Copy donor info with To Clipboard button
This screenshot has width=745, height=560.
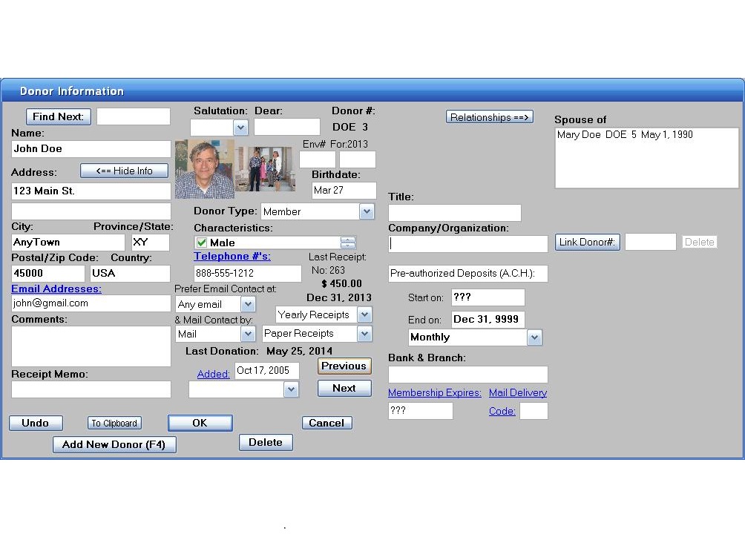click(x=114, y=423)
